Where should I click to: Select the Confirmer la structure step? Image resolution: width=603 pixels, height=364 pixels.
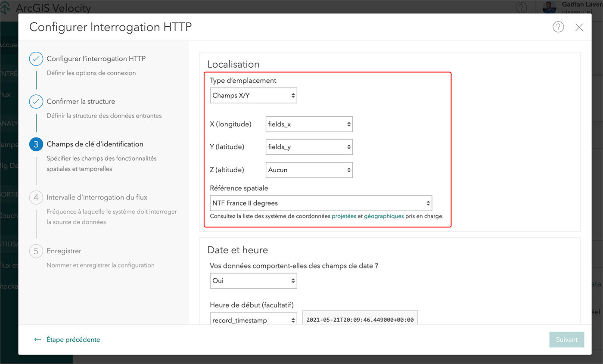81,102
